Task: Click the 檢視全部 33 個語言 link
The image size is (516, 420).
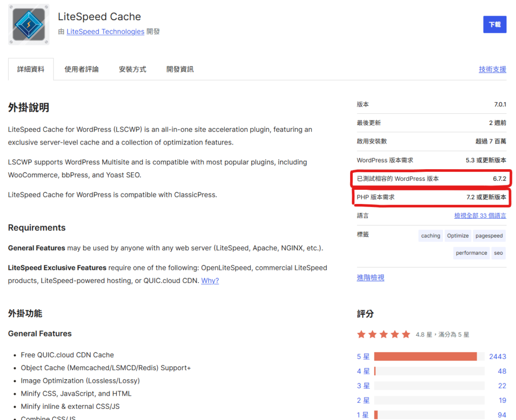Action: tap(480, 216)
